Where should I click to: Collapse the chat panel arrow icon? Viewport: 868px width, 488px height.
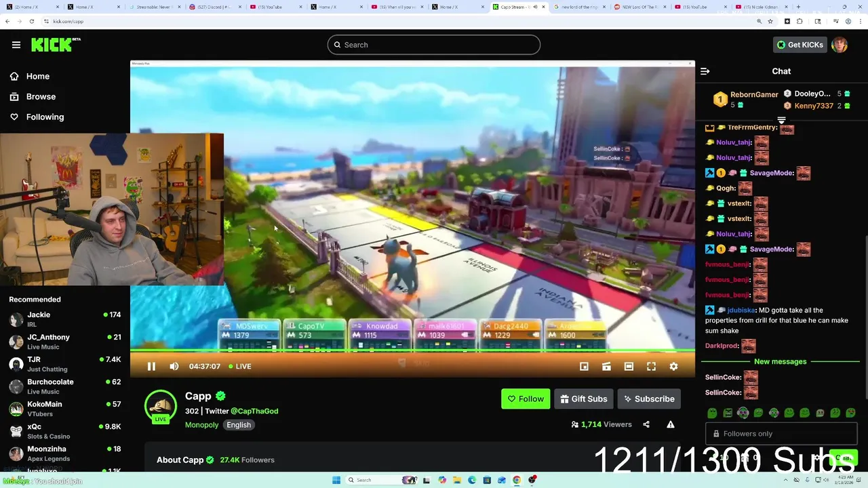tap(705, 71)
